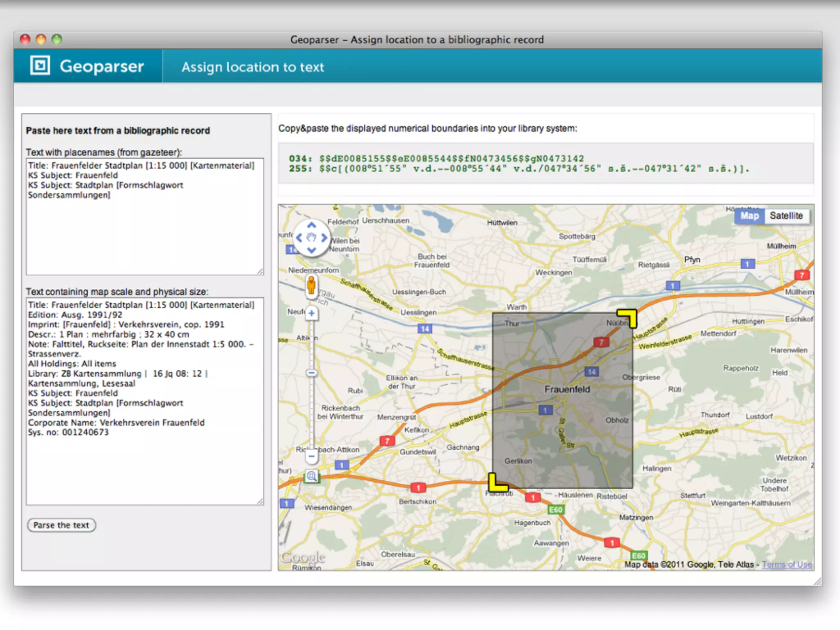The image size is (840, 630).
Task: Click the Geoparser logo icon
Action: (40, 66)
